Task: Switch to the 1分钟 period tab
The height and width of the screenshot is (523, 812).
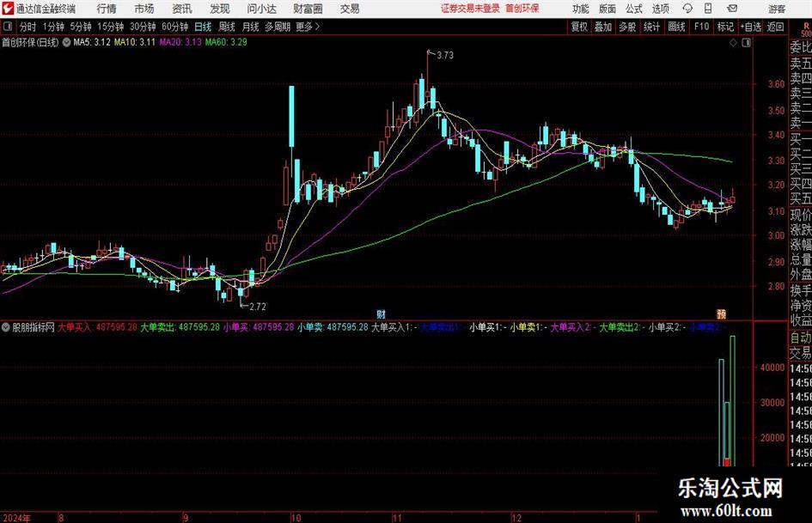Action: [x=53, y=27]
